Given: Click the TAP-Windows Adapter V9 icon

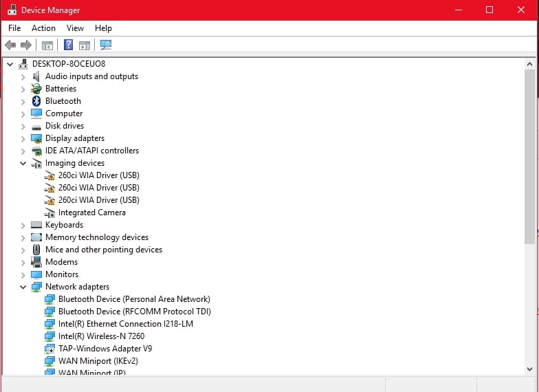Looking at the screenshot, I should [49, 349].
